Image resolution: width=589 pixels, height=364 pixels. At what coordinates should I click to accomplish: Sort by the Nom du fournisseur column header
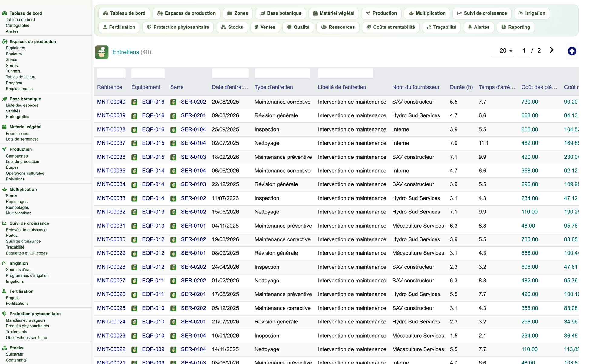pyautogui.click(x=416, y=87)
